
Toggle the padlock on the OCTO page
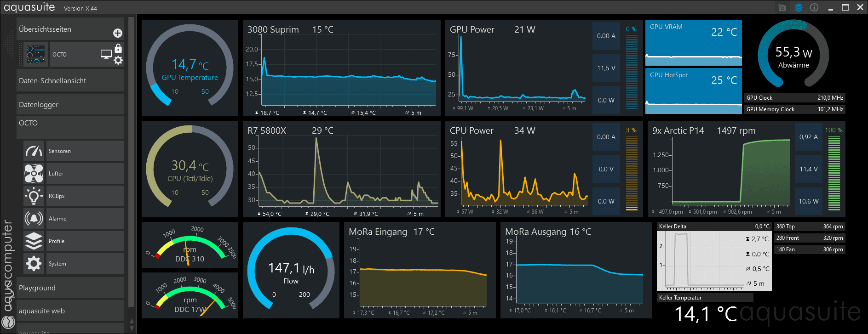click(118, 48)
